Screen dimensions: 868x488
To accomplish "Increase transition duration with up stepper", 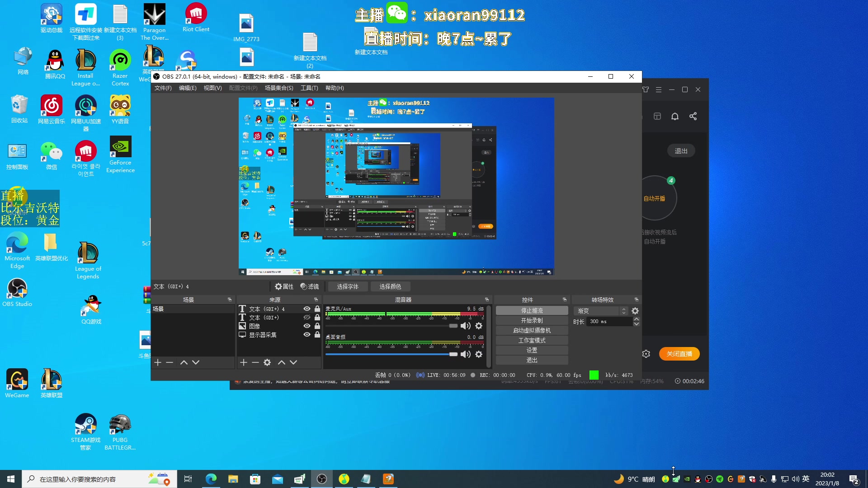I will click(x=637, y=319).
